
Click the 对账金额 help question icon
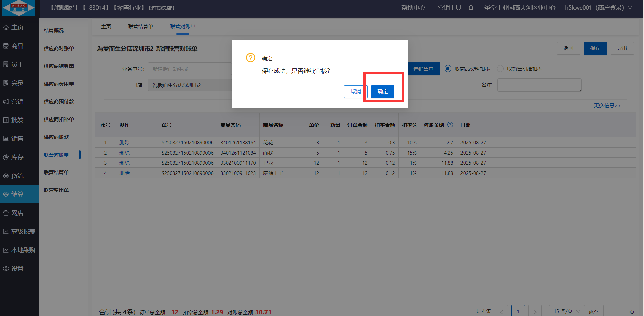(x=450, y=125)
